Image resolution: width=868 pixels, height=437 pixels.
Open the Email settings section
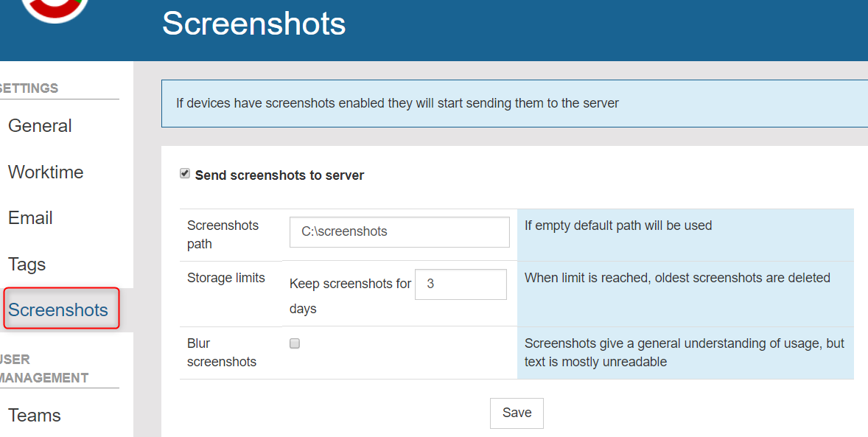30,217
